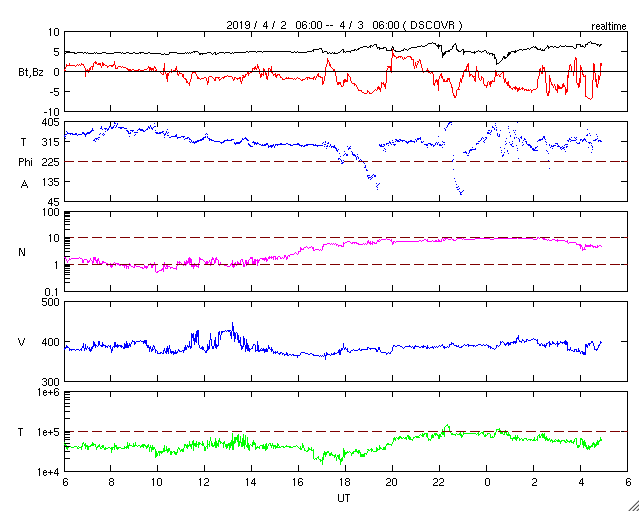The height and width of the screenshot is (512, 640).
Task: Click the resize grip at bottom-right corner
Action: pos(633,505)
